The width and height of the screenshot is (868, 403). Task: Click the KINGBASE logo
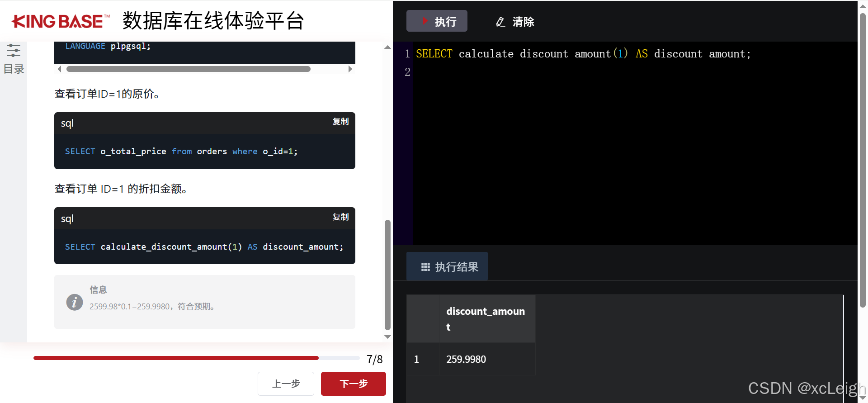coord(61,21)
